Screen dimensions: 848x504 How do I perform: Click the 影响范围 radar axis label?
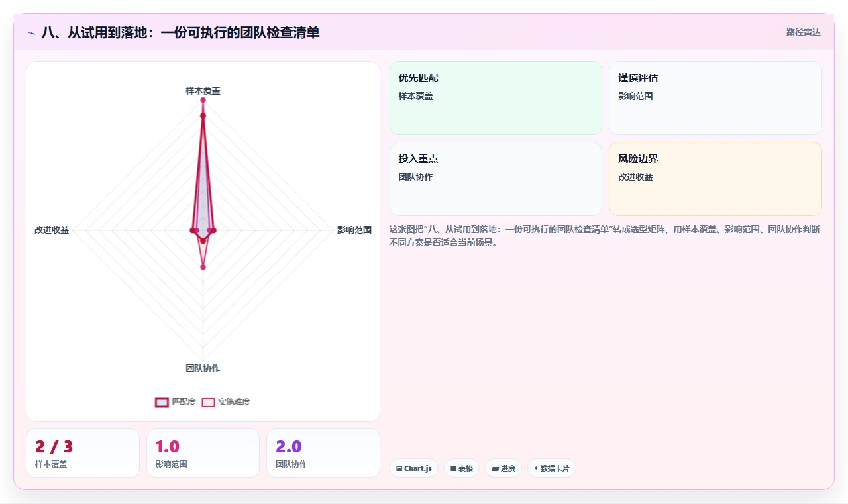(x=354, y=230)
